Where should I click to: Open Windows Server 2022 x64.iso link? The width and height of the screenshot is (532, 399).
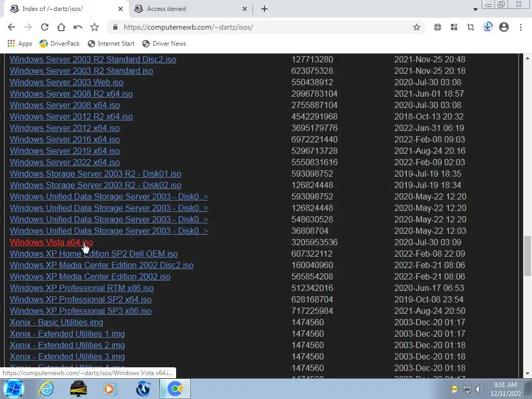pos(64,162)
